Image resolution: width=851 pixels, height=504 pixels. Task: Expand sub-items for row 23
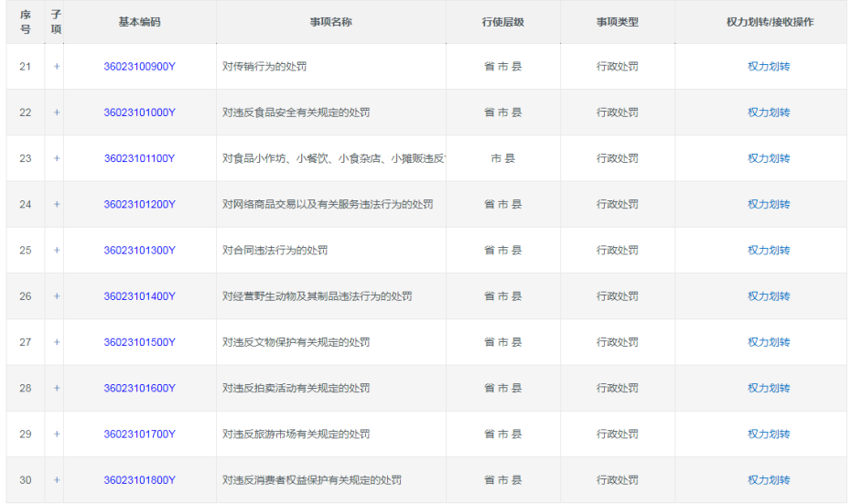click(57, 158)
